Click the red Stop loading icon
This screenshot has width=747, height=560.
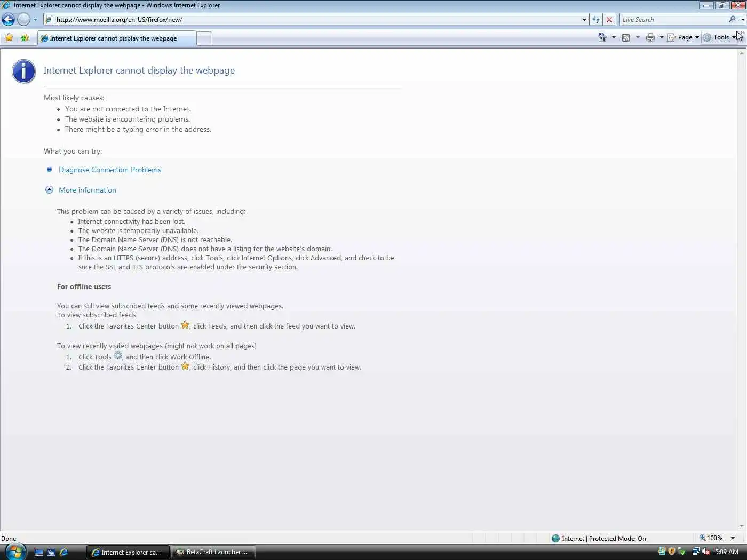coord(609,20)
